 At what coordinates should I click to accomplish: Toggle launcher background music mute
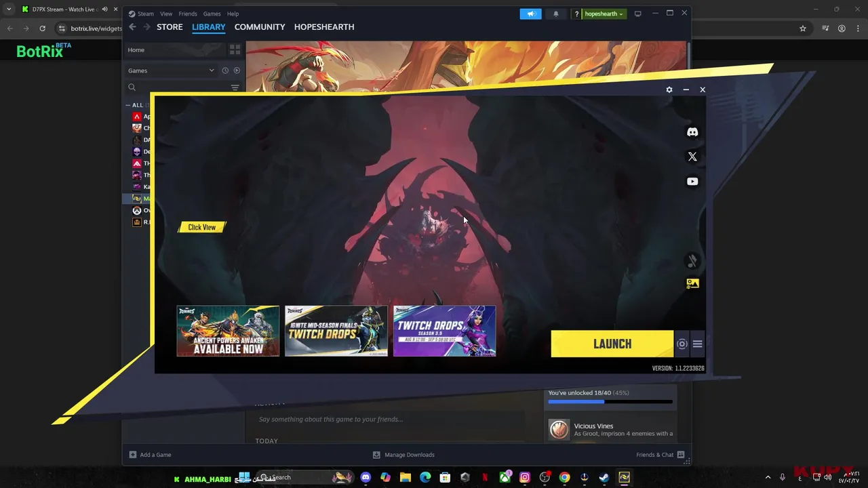(692, 260)
